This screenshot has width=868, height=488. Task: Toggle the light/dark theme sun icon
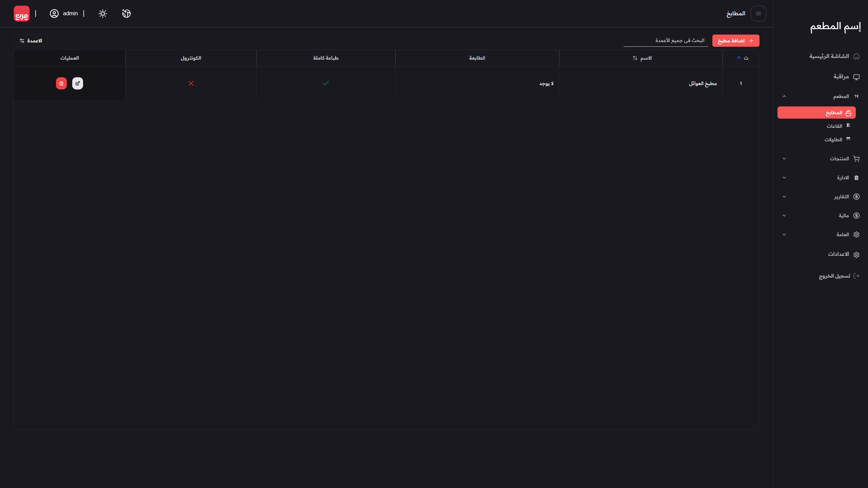(103, 14)
